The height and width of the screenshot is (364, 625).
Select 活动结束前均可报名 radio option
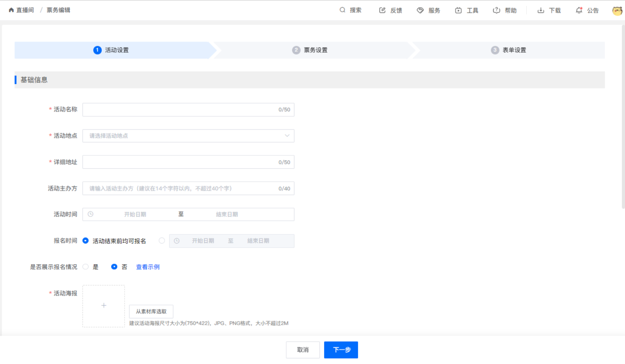coord(86,241)
